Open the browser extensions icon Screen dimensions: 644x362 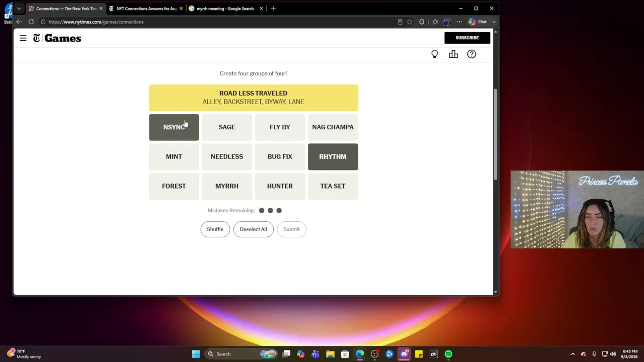tap(422, 22)
